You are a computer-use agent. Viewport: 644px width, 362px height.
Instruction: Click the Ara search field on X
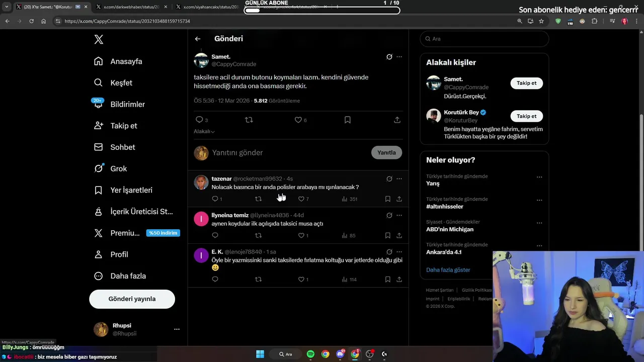coord(484,39)
